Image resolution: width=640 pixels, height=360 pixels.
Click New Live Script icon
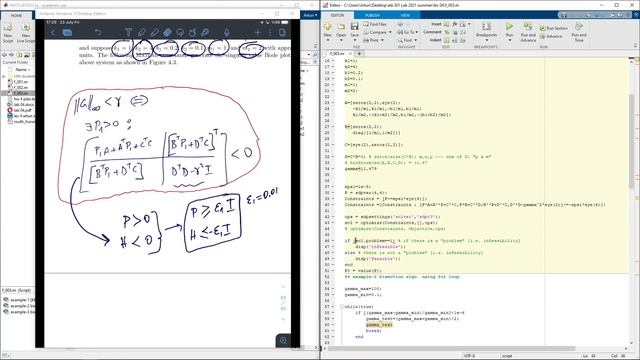click(26, 28)
